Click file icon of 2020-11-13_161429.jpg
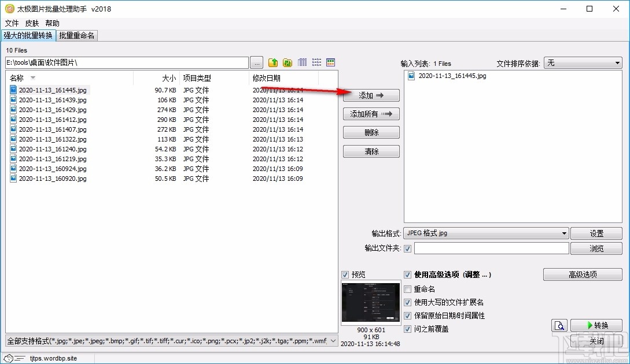The image size is (630, 364). point(13,110)
